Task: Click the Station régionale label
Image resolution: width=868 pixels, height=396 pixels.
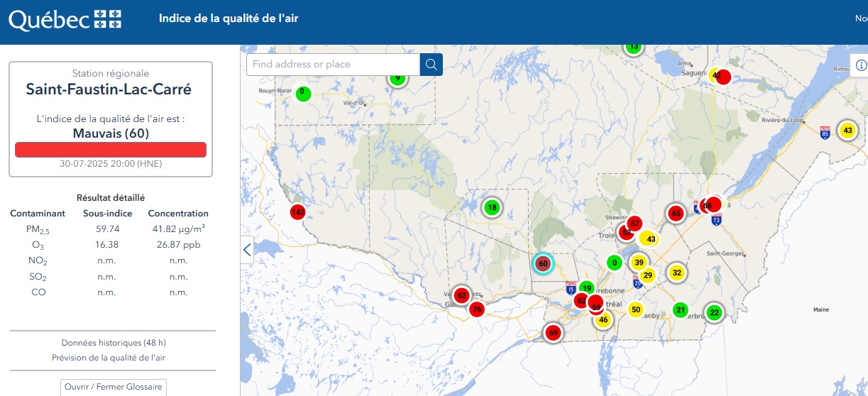Action: click(111, 74)
